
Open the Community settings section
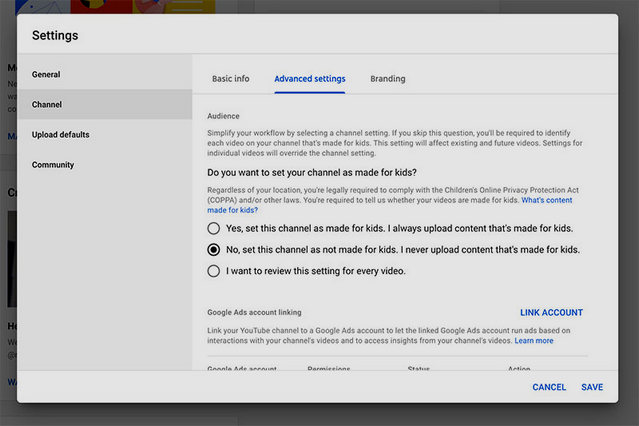pos(104,165)
